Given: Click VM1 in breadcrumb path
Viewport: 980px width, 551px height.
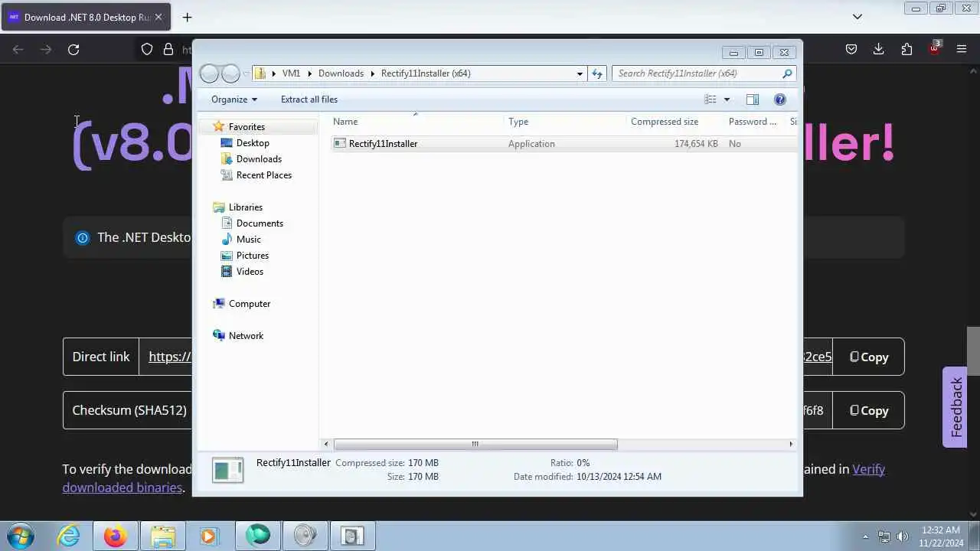Looking at the screenshot, I should tap(291, 73).
